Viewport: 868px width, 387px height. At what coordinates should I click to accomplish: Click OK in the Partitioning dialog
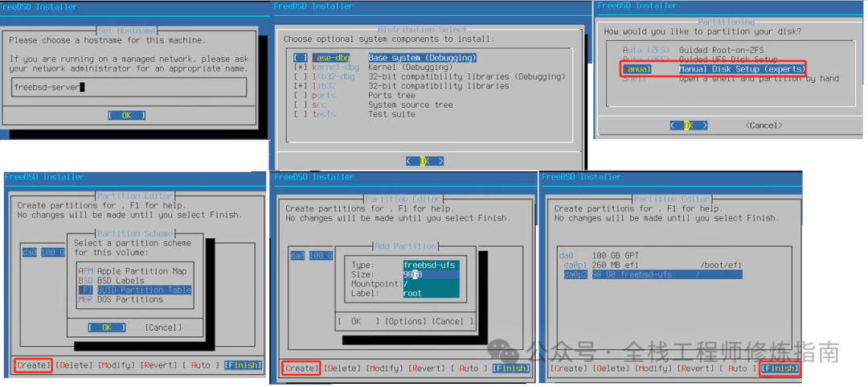click(x=689, y=126)
